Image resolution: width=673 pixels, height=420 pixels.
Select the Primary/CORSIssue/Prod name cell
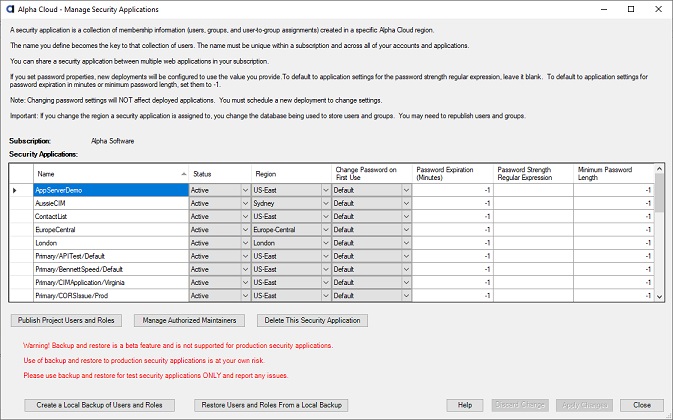coord(111,296)
